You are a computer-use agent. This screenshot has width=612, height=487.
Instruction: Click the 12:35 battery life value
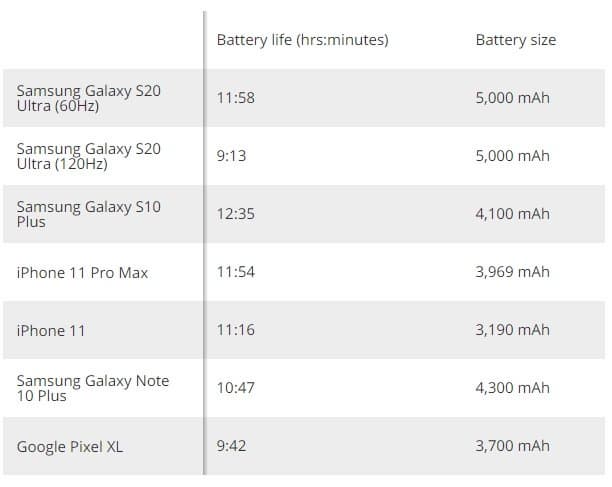click(236, 214)
